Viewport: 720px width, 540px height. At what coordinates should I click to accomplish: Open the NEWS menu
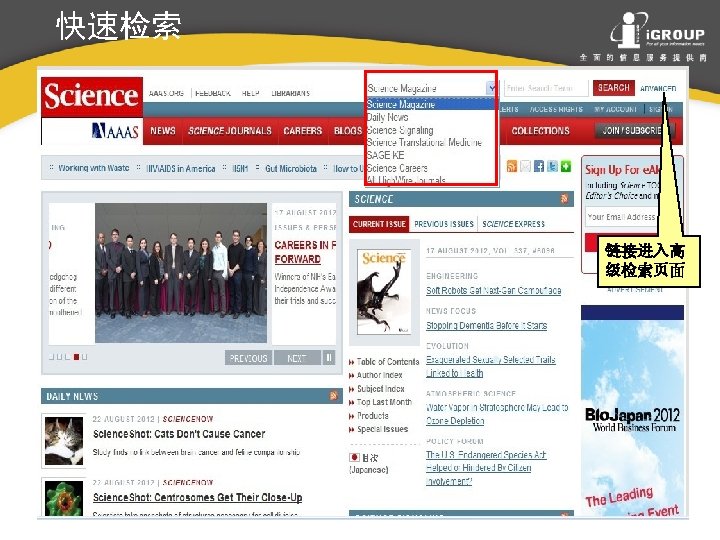tap(163, 131)
